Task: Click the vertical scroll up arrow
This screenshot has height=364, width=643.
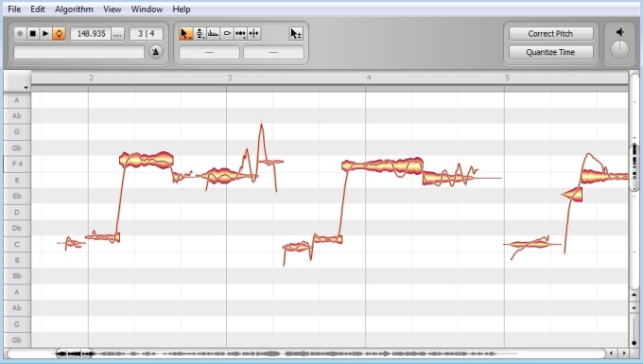Action: (x=634, y=295)
